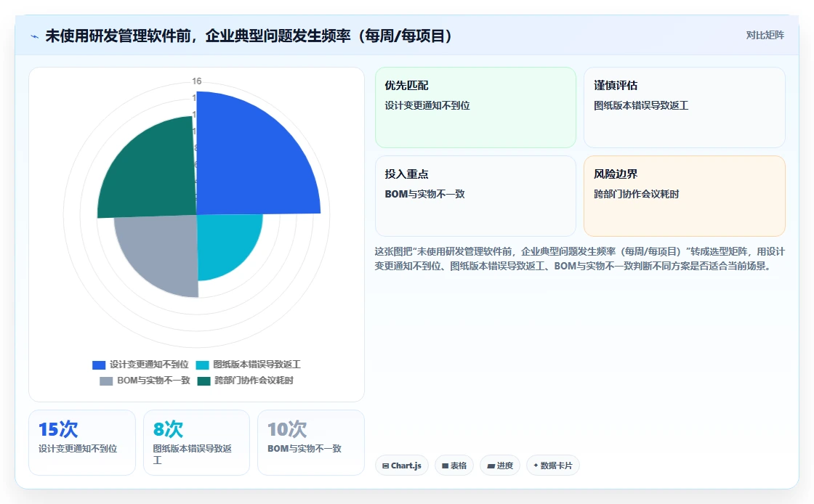Click the Chart.js tag icon
814x504 pixels.
click(x=386, y=466)
